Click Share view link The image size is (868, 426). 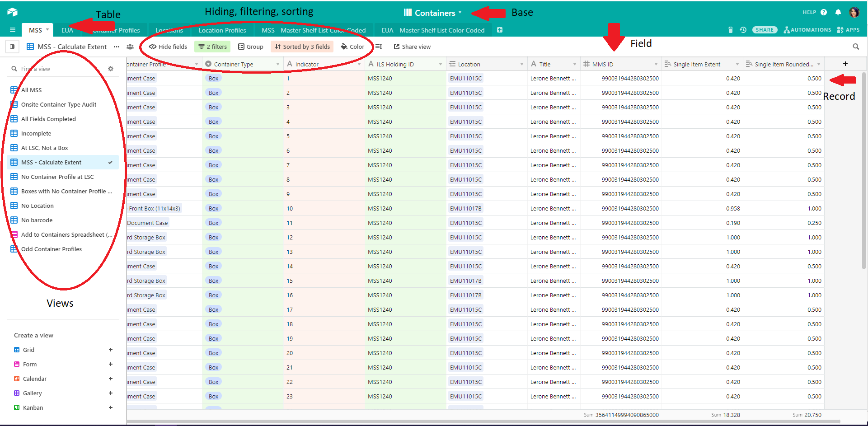pyautogui.click(x=412, y=47)
